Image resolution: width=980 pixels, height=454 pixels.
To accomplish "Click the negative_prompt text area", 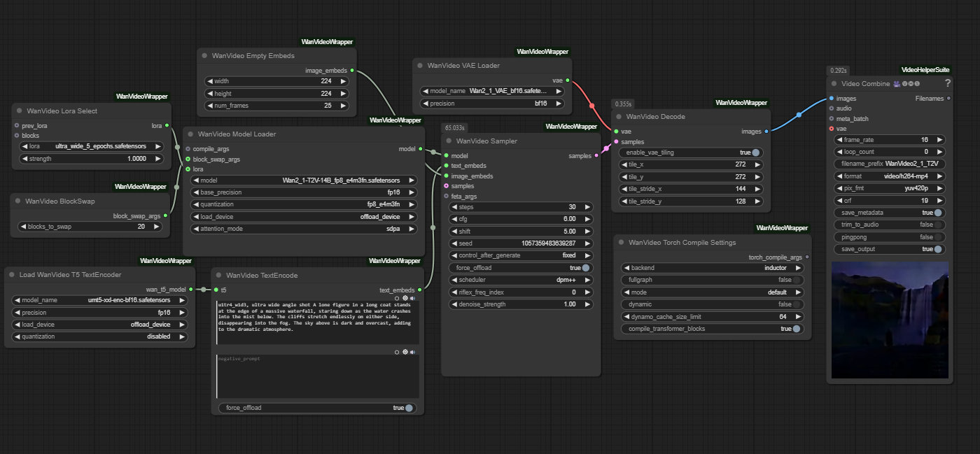I will coord(318,376).
